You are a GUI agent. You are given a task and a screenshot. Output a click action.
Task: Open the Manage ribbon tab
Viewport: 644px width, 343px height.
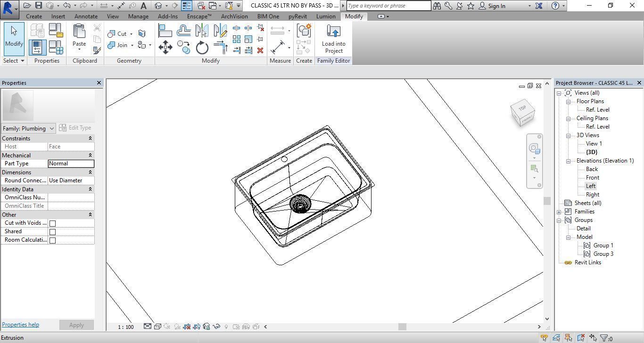(x=138, y=16)
